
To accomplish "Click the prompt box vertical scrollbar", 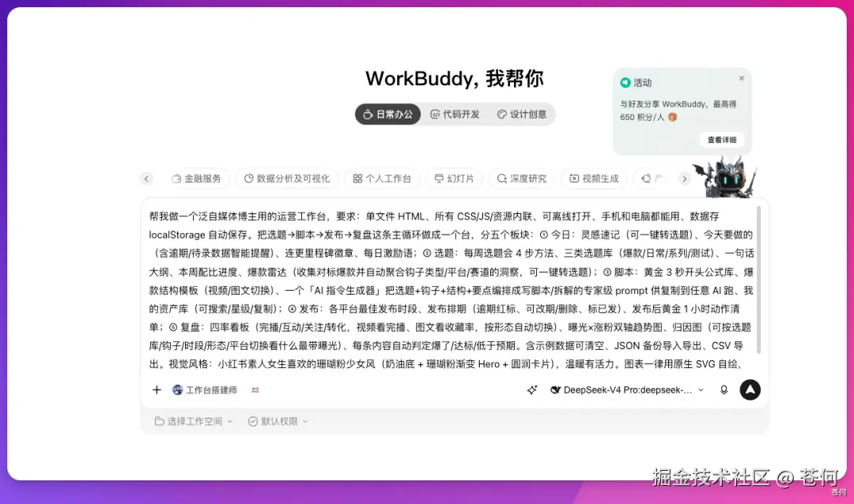I will (x=758, y=280).
